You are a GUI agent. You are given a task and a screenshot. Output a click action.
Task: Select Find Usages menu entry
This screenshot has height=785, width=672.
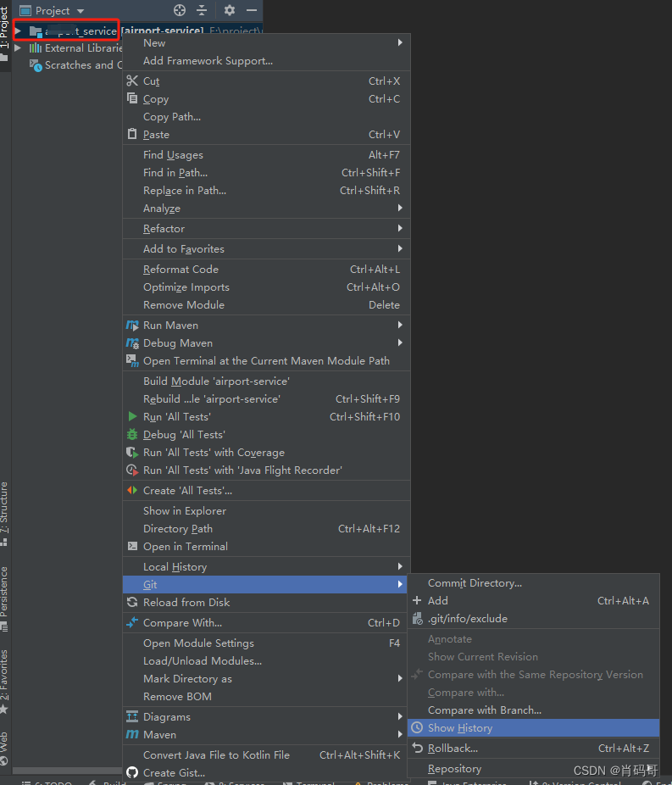coord(267,154)
